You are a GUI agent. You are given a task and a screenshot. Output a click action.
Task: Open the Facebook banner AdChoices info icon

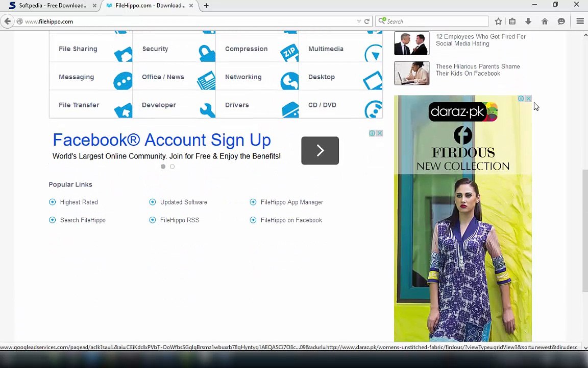[x=373, y=133]
